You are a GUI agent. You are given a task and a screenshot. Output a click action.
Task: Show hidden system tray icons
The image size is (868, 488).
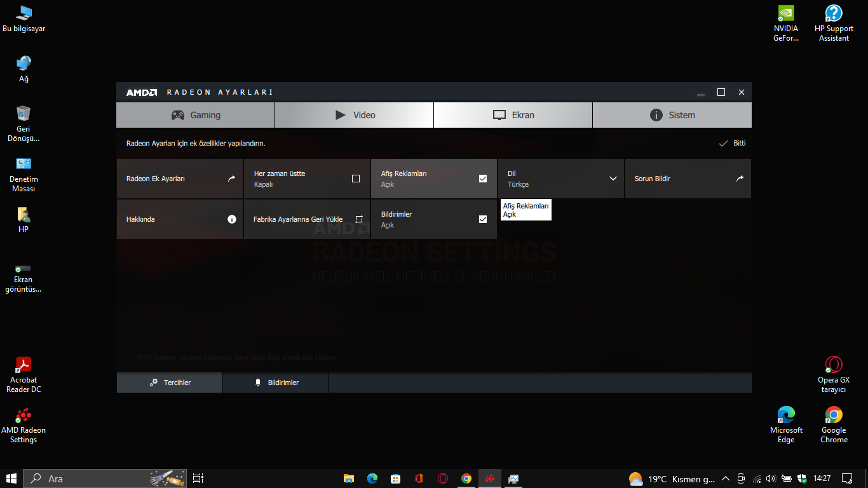(x=726, y=478)
